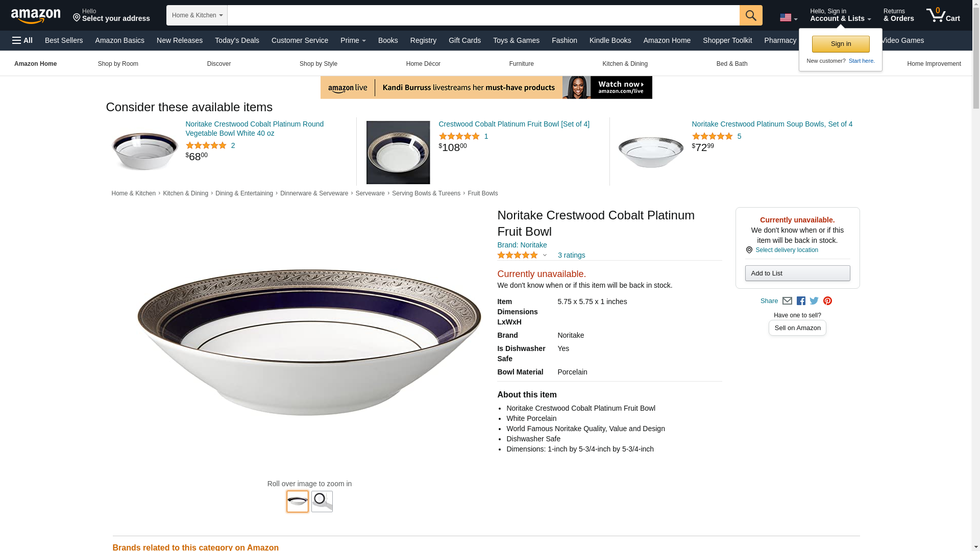Viewport: 980px width, 551px height.
Task: Click the yellow Sign in button
Action: [x=840, y=44]
